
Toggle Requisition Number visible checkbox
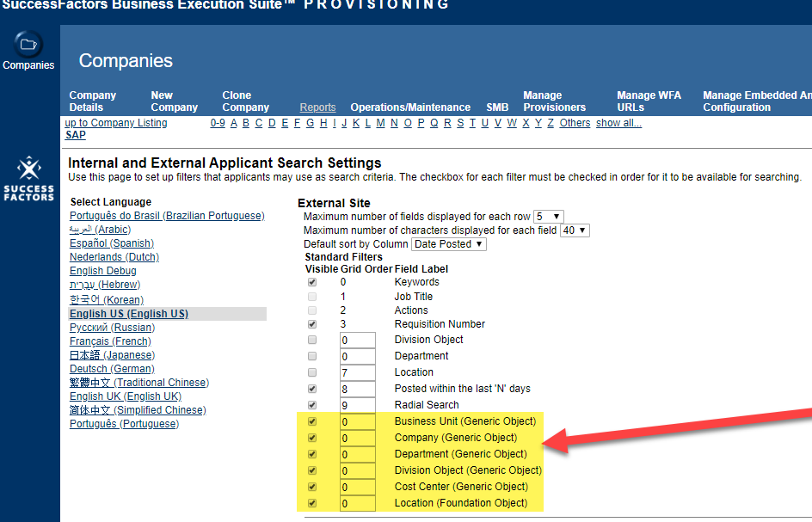312,324
